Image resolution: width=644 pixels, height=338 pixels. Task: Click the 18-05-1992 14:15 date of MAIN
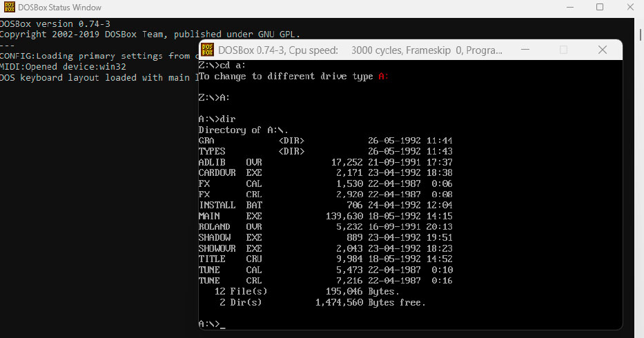coord(410,216)
